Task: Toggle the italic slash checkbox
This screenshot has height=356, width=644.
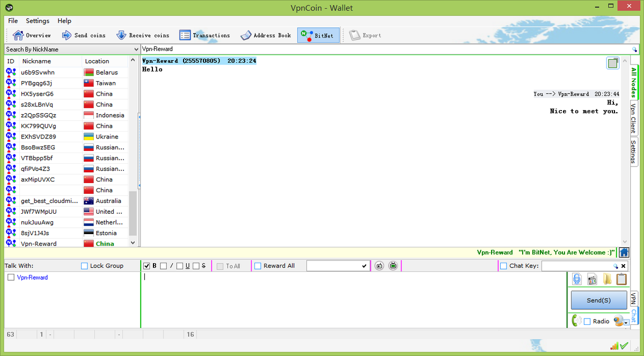Action: [x=164, y=266]
